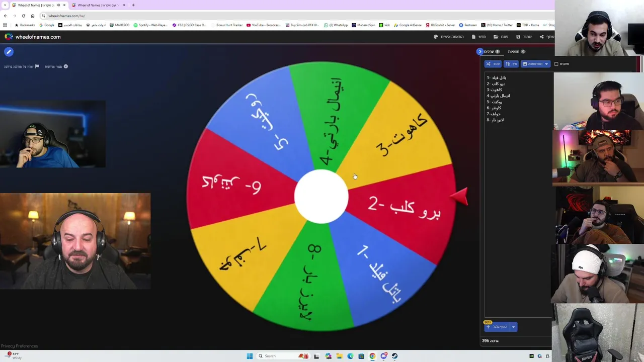The width and height of the screenshot is (644, 362).
Task: Open Chrome from the taskbar
Action: (372, 356)
